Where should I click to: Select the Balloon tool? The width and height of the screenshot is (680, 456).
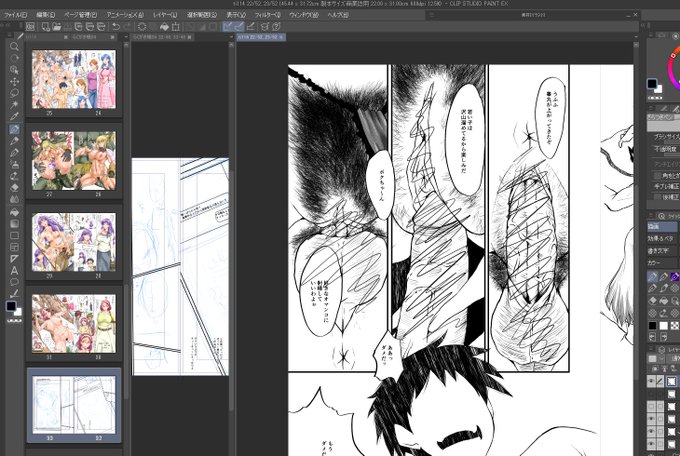(x=14, y=282)
